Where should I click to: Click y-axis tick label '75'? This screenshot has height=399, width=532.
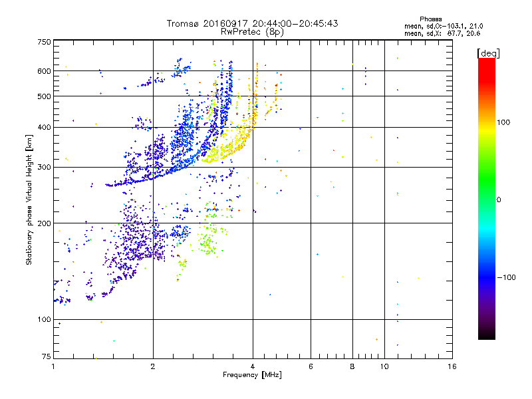(47, 356)
